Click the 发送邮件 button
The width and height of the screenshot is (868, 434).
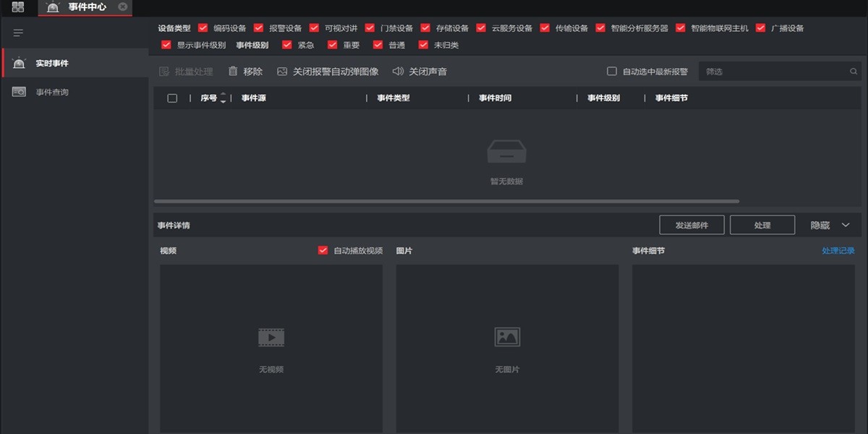(692, 225)
